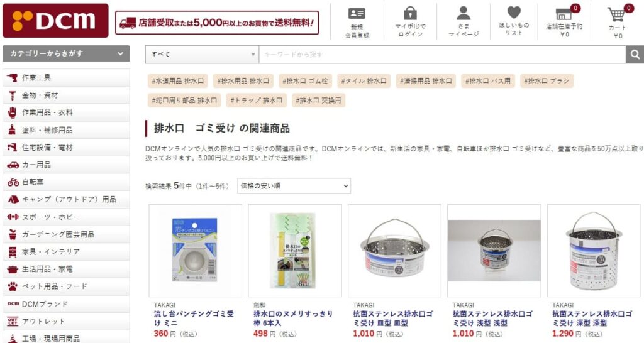The width and height of the screenshot is (644, 343).
Task: Go to the DCM logo homepage
Action: pyautogui.click(x=55, y=21)
